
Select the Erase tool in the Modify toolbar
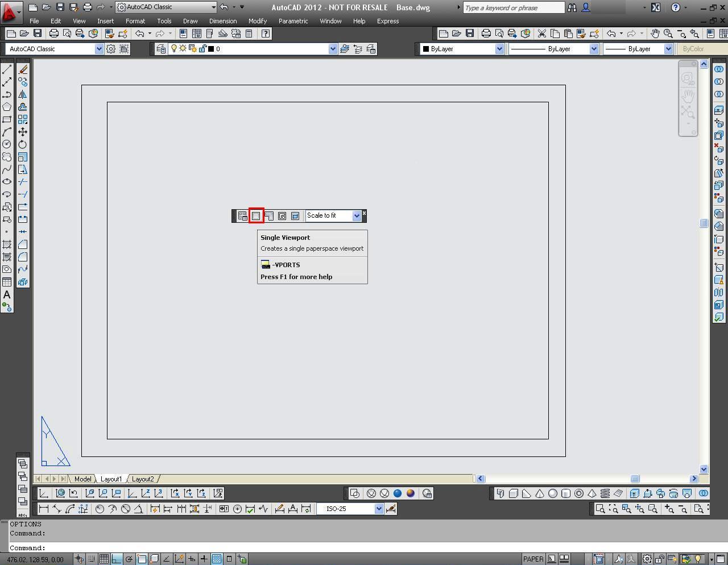pyautogui.click(x=23, y=69)
